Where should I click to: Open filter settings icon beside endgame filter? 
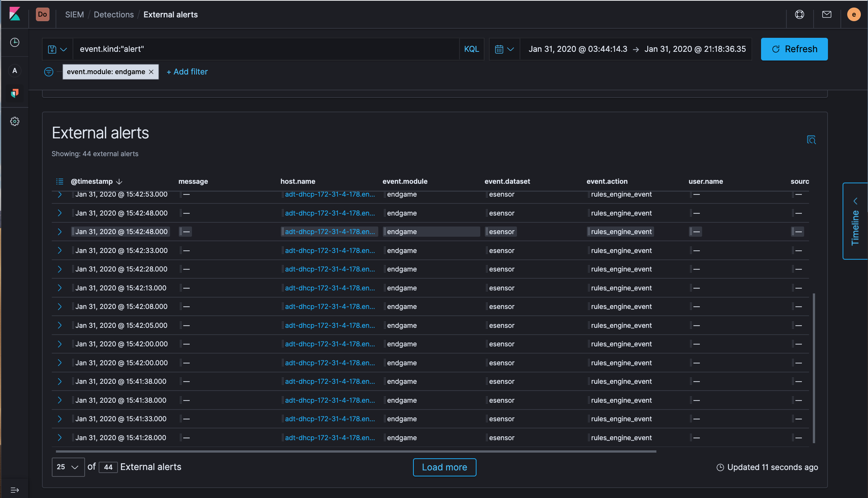[x=49, y=71]
